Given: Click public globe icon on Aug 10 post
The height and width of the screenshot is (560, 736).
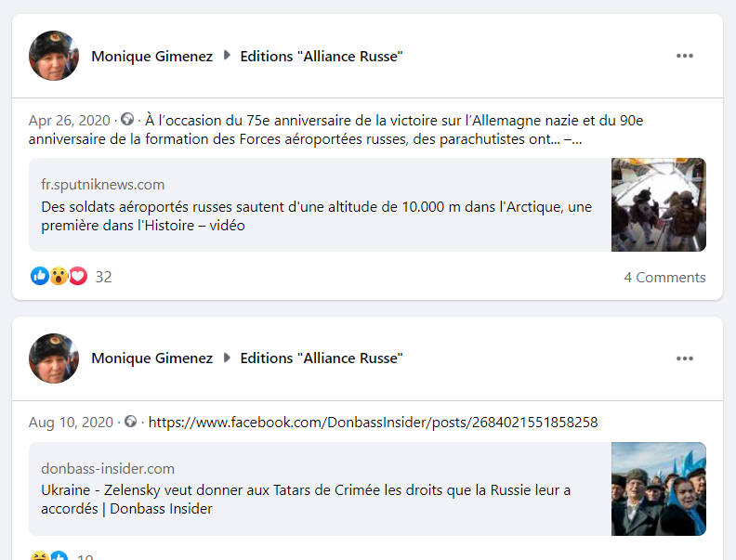Looking at the screenshot, I should click(x=130, y=422).
